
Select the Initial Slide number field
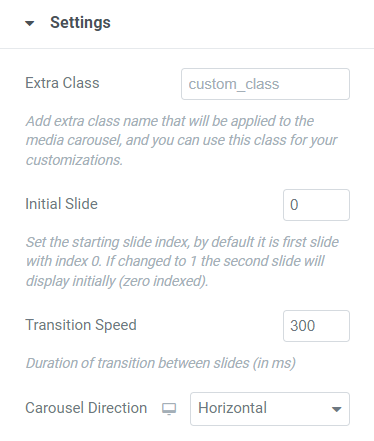coord(316,205)
